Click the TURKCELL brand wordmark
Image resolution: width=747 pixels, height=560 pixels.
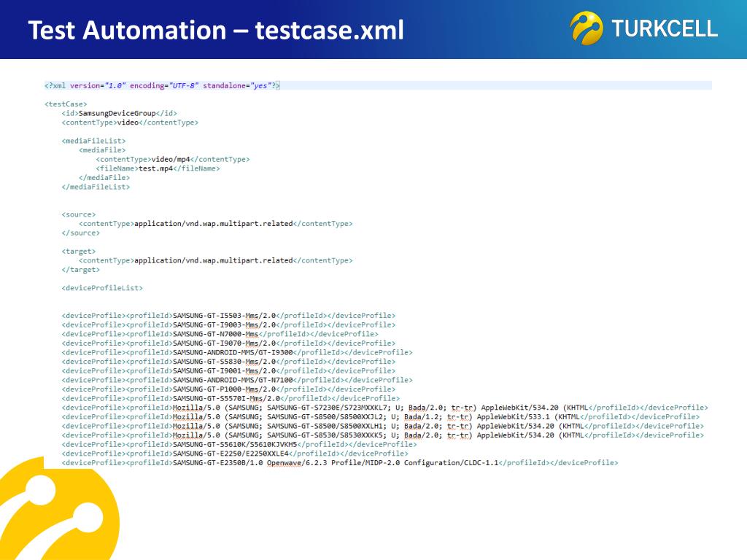[x=665, y=28]
